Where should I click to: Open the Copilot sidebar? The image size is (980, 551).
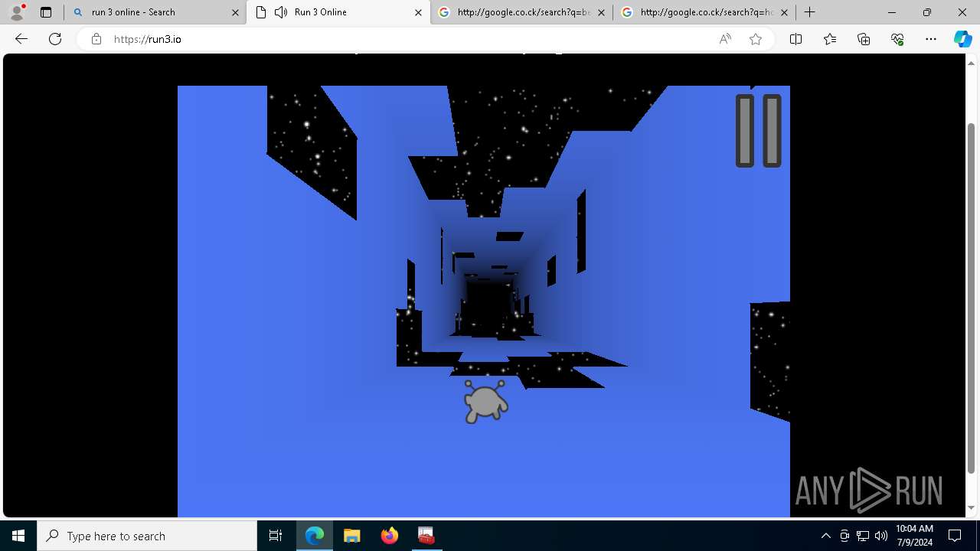pos(962,39)
